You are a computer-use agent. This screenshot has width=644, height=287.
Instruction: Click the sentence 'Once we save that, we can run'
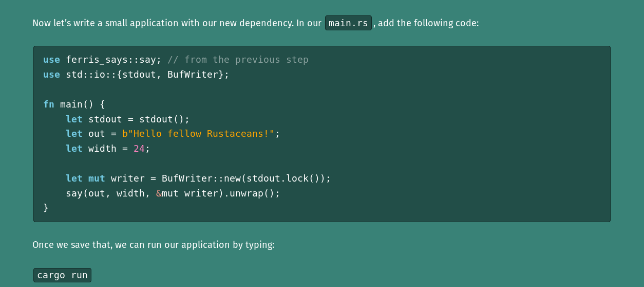click(x=97, y=245)
